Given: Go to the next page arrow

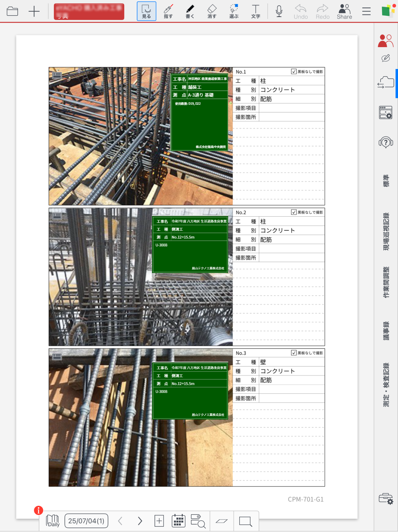Looking at the screenshot, I should [x=140, y=521].
